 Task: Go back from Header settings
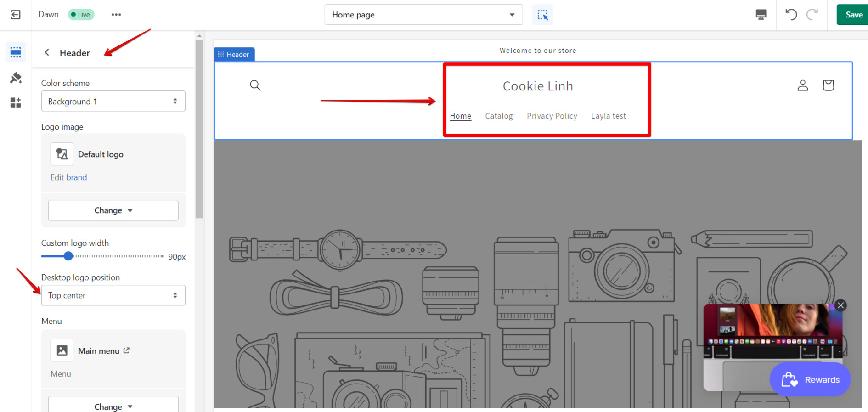(x=47, y=53)
